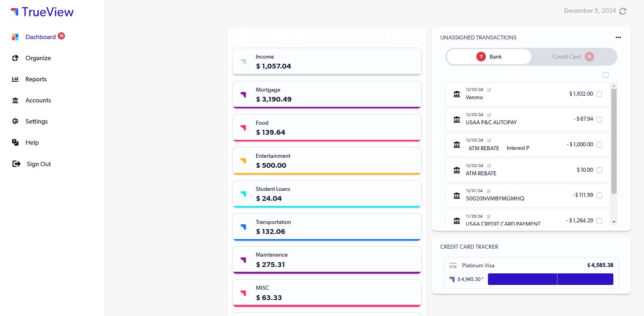Click the scroll down arrow in transactions list
Image resolution: width=644 pixels, height=316 pixels.
pyautogui.click(x=614, y=222)
